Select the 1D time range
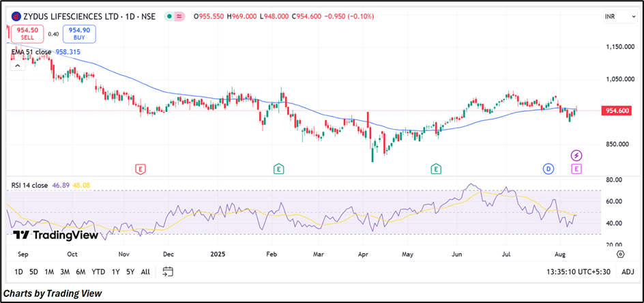 click(18, 272)
